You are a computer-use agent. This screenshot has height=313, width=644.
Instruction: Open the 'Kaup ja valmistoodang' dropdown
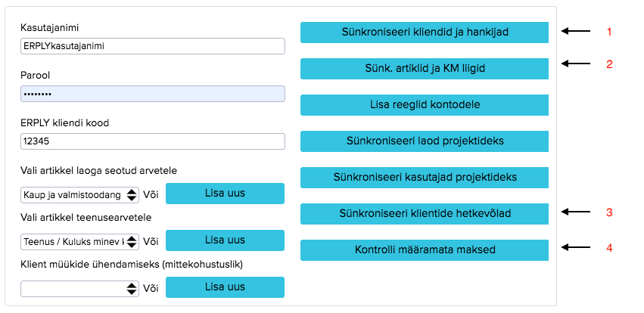79,194
